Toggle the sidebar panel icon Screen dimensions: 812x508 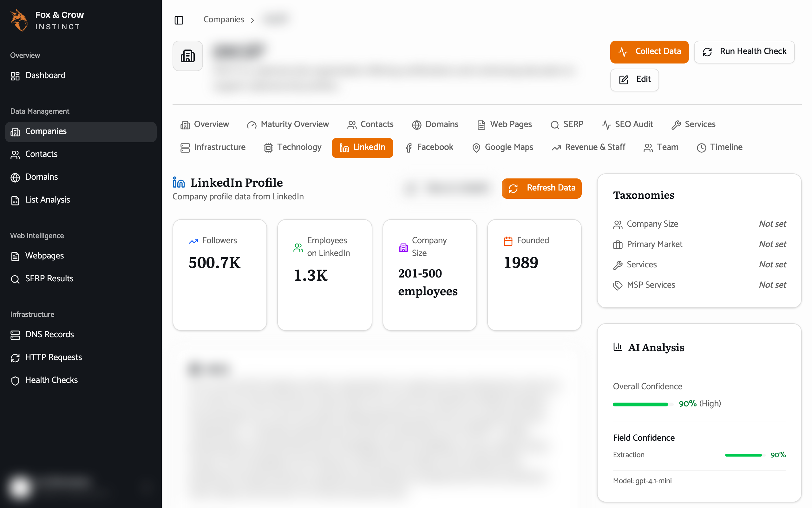click(x=179, y=20)
